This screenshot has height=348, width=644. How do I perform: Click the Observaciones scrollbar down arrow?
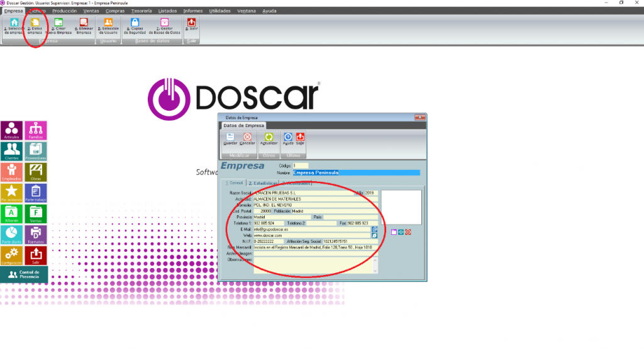(x=375, y=271)
